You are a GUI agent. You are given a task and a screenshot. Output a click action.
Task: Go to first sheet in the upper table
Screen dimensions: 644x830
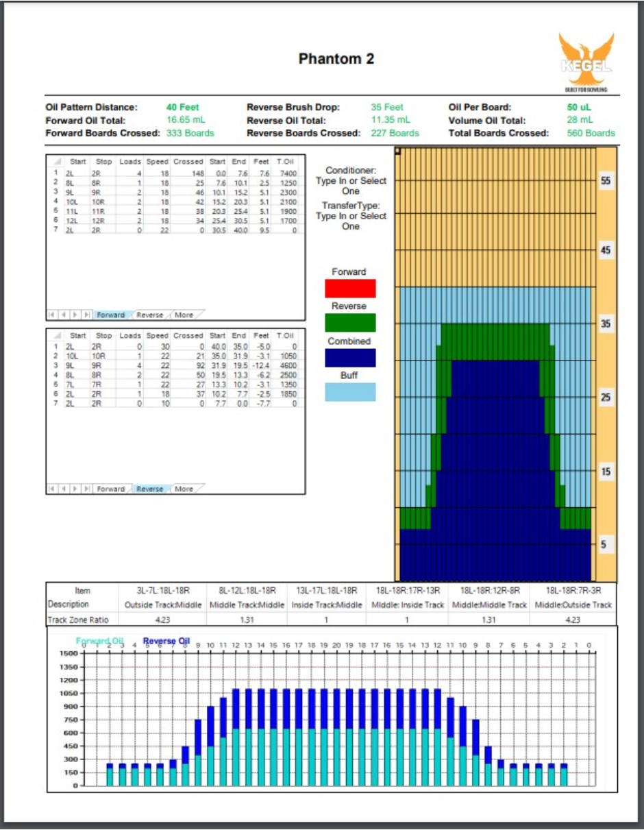click(53, 315)
